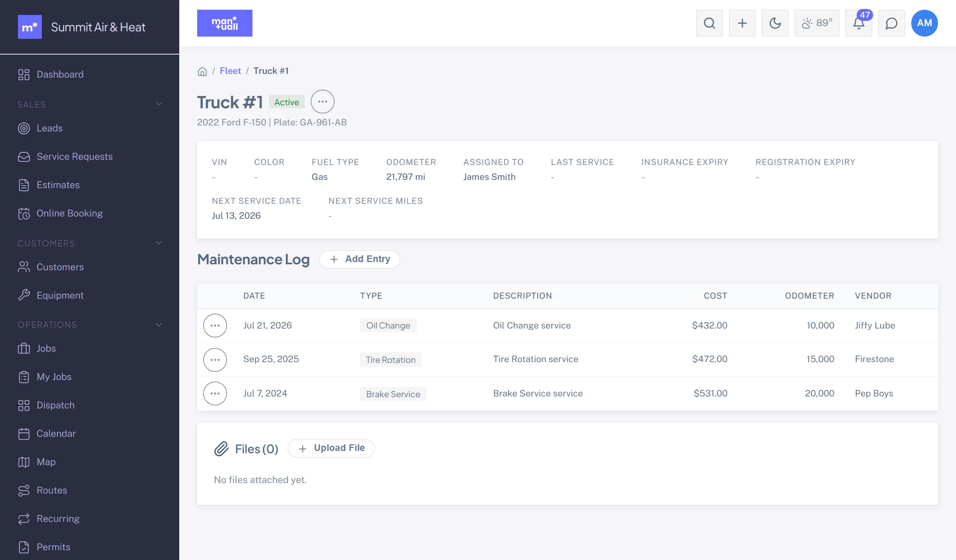Click the Equipment wrench icon
The image size is (956, 560).
(24, 295)
